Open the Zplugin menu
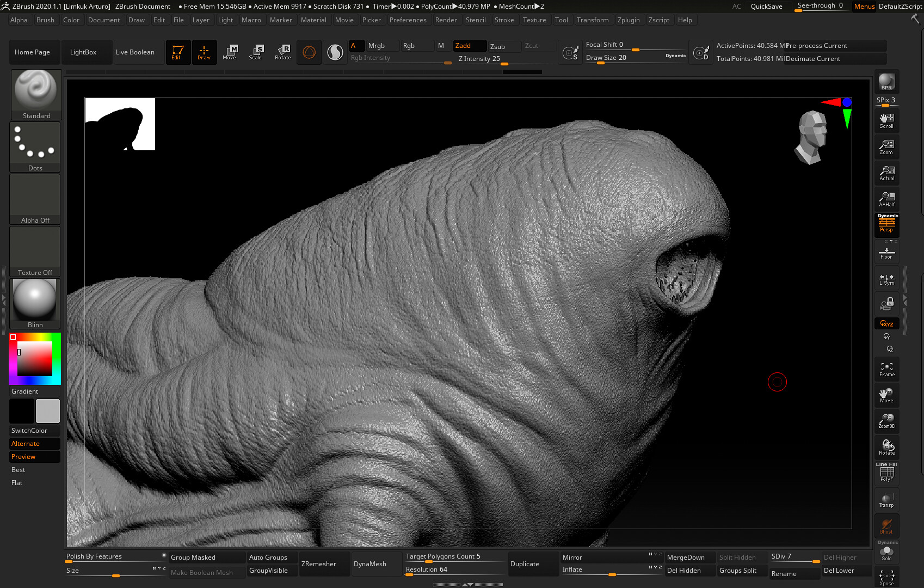Image resolution: width=924 pixels, height=588 pixels. [x=628, y=20]
